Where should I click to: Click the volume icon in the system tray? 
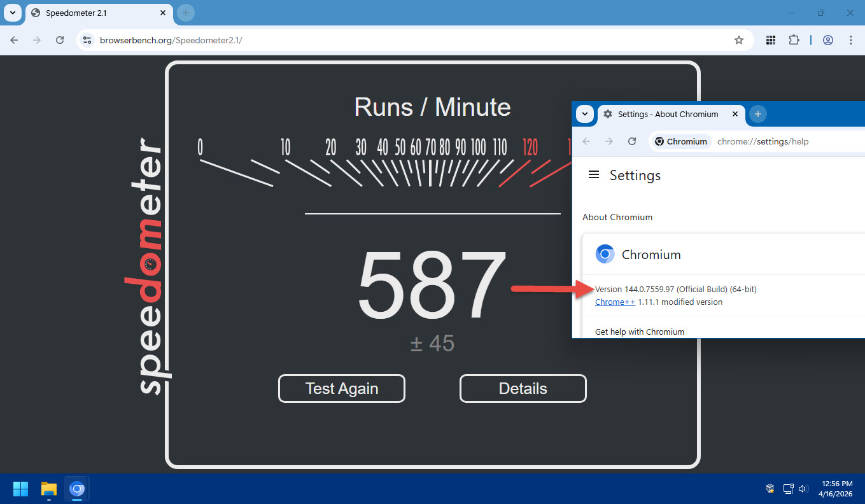[x=803, y=489]
